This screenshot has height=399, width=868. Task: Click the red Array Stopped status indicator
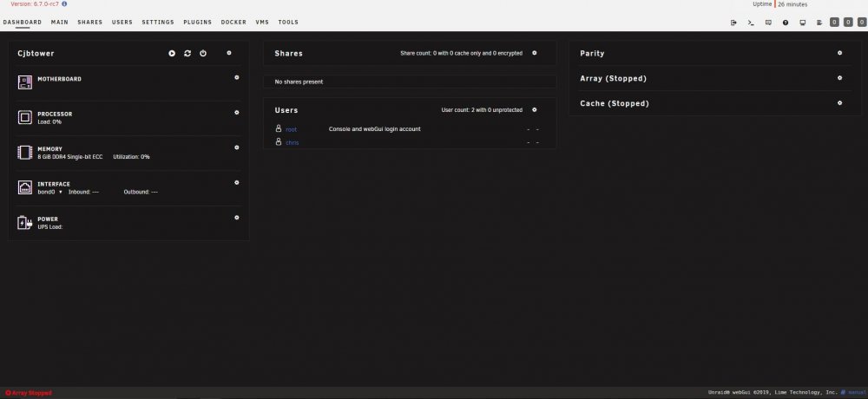[x=29, y=393]
